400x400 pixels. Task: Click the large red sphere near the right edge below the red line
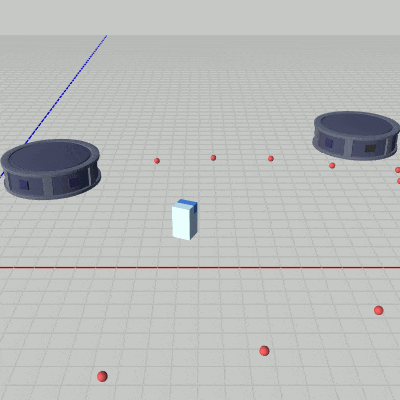pyautogui.click(x=378, y=310)
